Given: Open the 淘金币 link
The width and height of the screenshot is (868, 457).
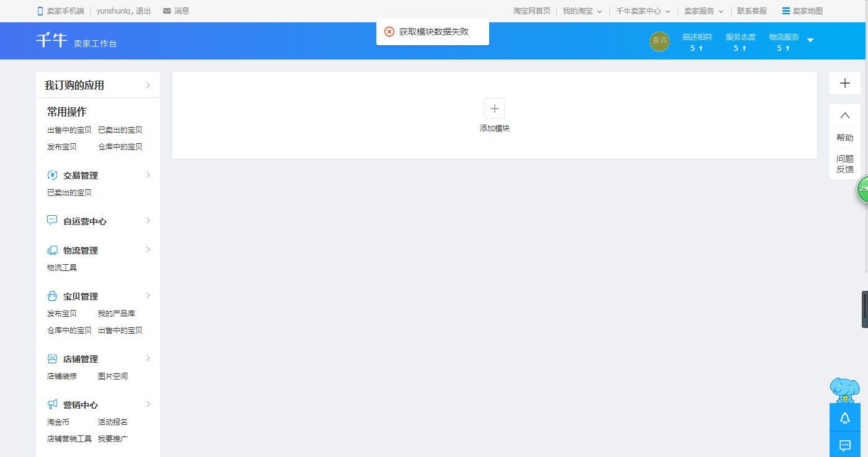Looking at the screenshot, I should click(58, 422).
